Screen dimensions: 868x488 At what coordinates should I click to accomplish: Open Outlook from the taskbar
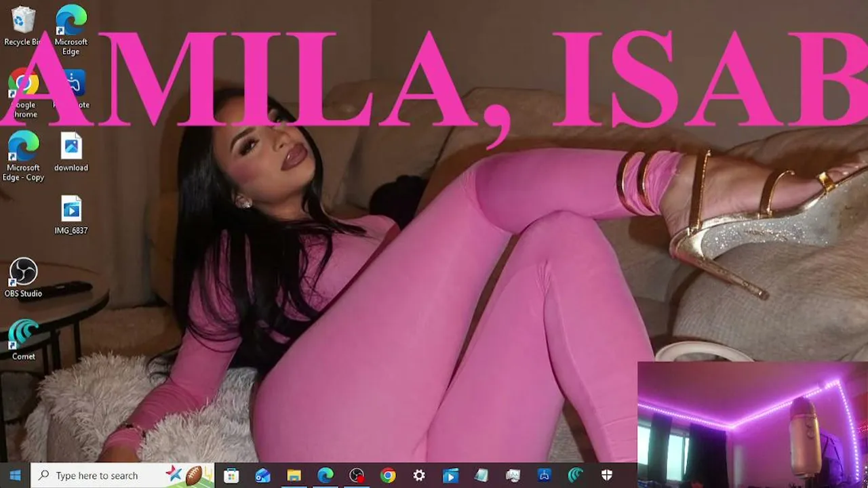[x=262, y=475]
